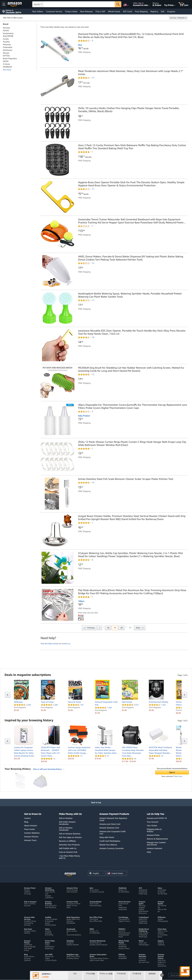Open the Sort by Featured dropdown
Viewport: 192px width, 980px height.
click(178, 18)
